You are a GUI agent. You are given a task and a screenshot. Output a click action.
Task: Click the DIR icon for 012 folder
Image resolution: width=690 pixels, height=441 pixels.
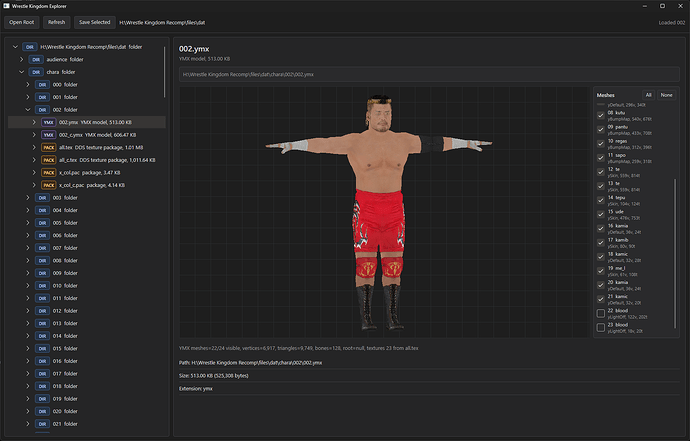(42, 311)
